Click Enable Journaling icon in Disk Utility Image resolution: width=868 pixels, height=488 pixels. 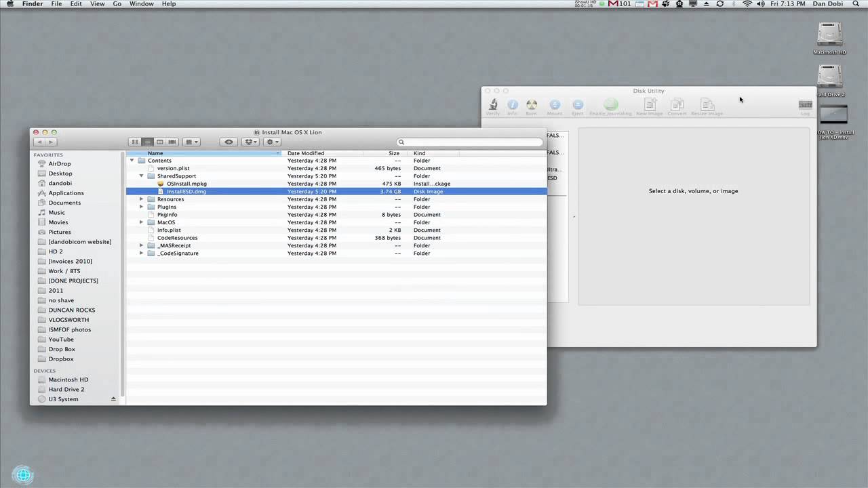pyautogui.click(x=611, y=104)
